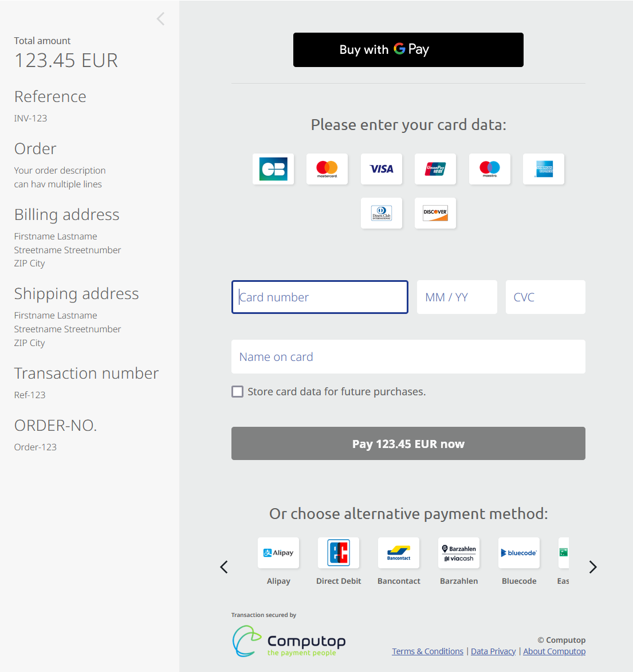The height and width of the screenshot is (672, 633).
Task: Collapse the order summary sidebar arrow
Action: [161, 19]
